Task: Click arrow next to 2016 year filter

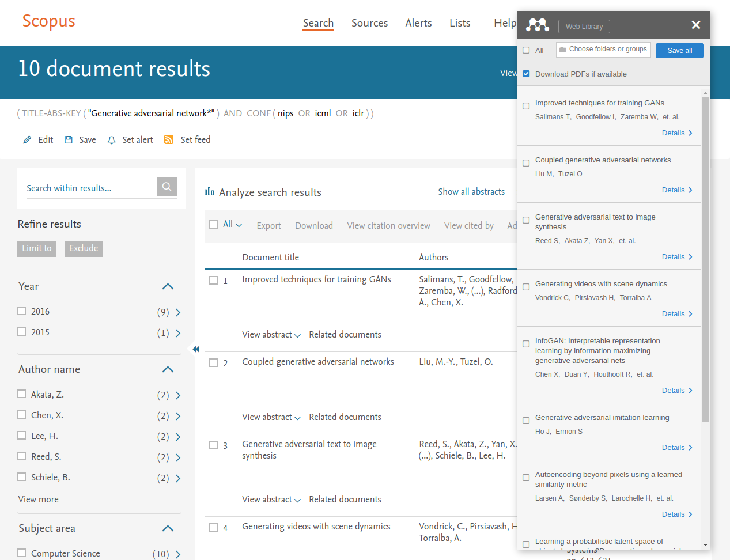Action: (178, 312)
